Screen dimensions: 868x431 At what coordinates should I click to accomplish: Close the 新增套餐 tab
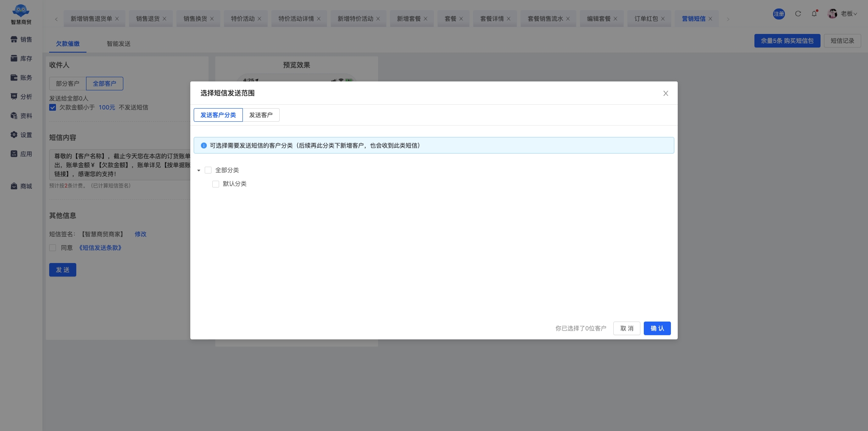tap(426, 19)
